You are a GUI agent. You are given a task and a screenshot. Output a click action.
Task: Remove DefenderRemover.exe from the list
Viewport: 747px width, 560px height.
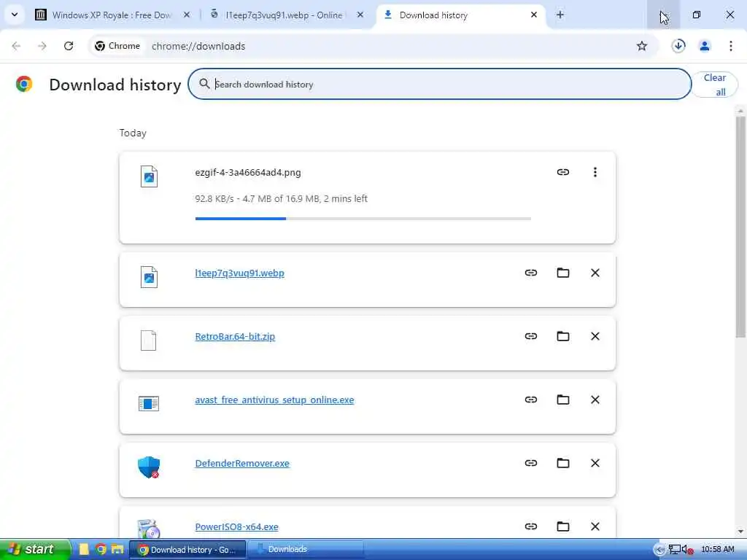coord(595,463)
